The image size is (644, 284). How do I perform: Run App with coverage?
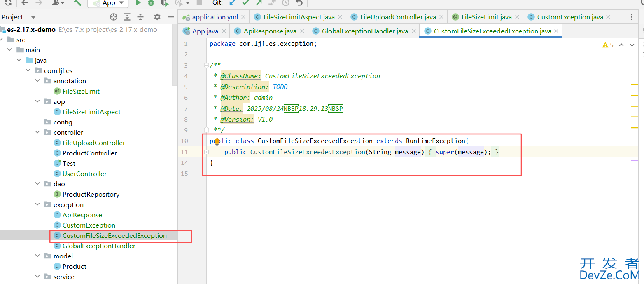click(165, 2)
